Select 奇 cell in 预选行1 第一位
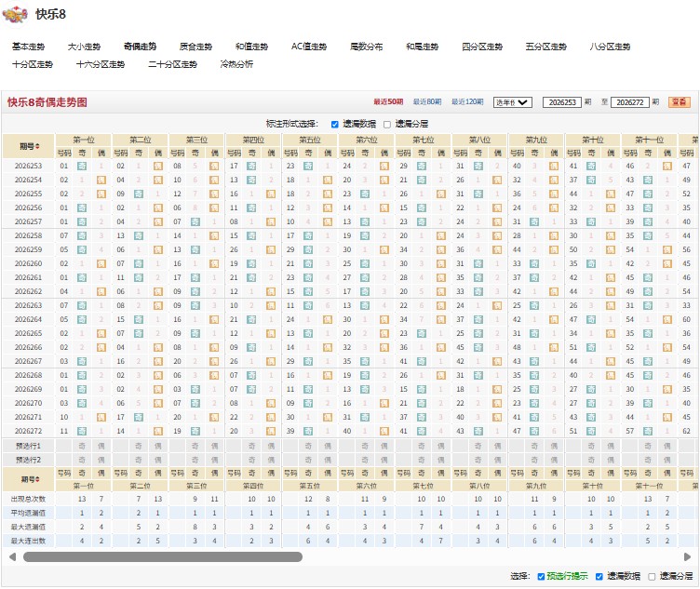700x589 pixels. [82, 446]
